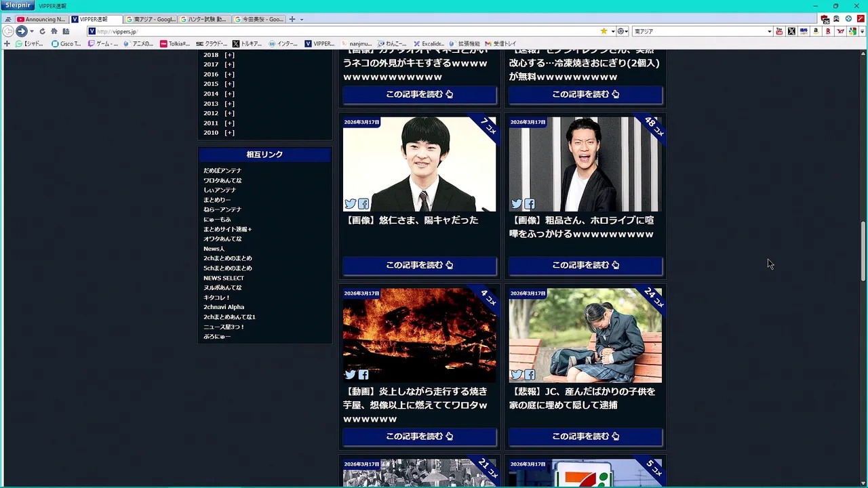Click the page vertical scrollbar thumb
Image resolution: width=868 pixels, height=488 pixels.
(x=863, y=250)
